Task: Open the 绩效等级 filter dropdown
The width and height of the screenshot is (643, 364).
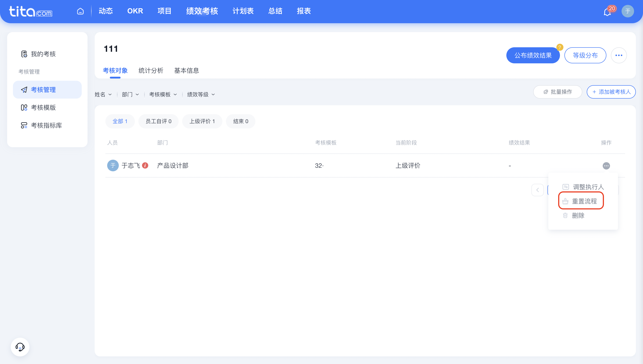Action: click(x=201, y=95)
